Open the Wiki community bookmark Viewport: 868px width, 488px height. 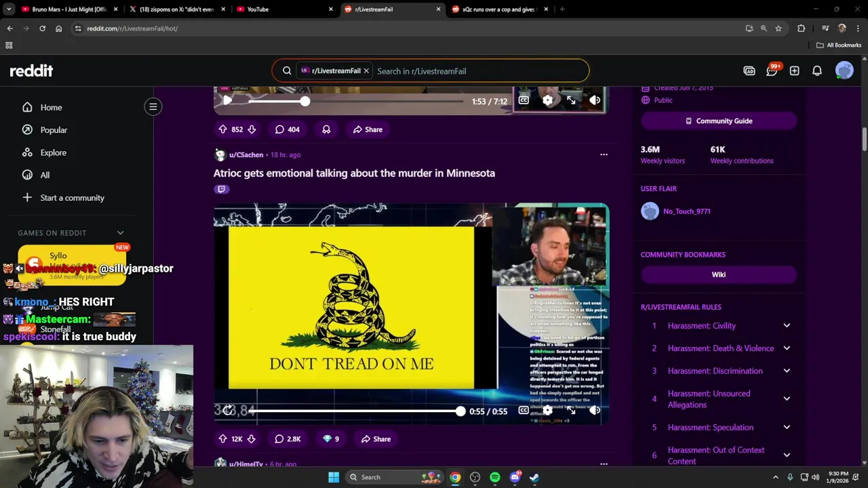tap(719, 274)
